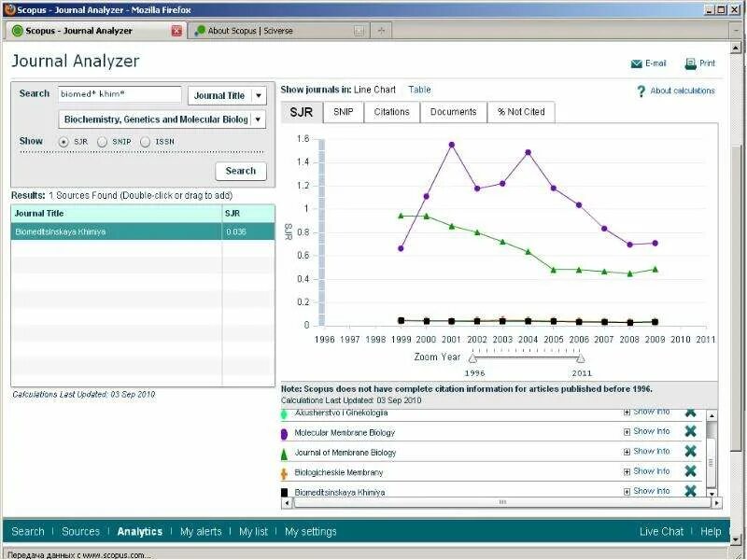Select the SNIP radio button
The image size is (747, 560).
pos(102,142)
